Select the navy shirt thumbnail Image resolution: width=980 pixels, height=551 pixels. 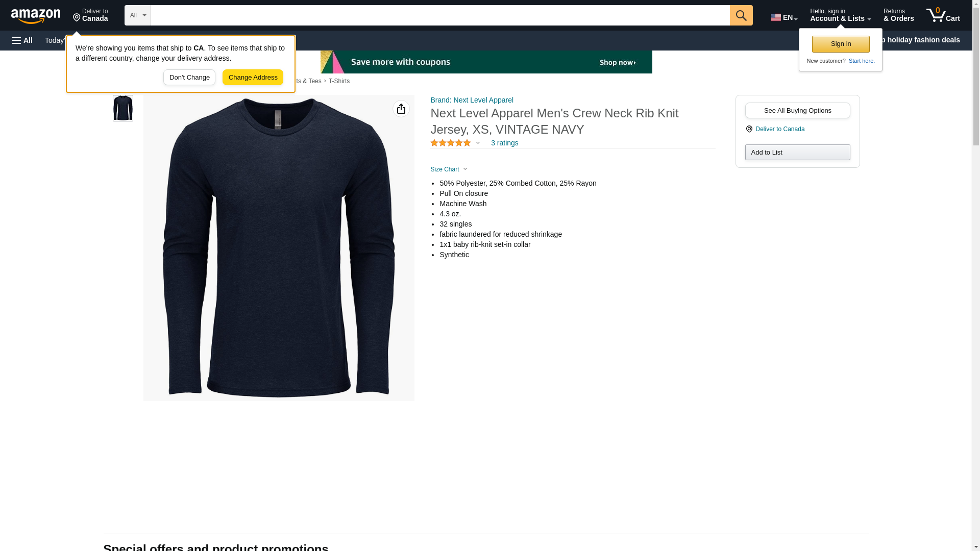click(123, 108)
